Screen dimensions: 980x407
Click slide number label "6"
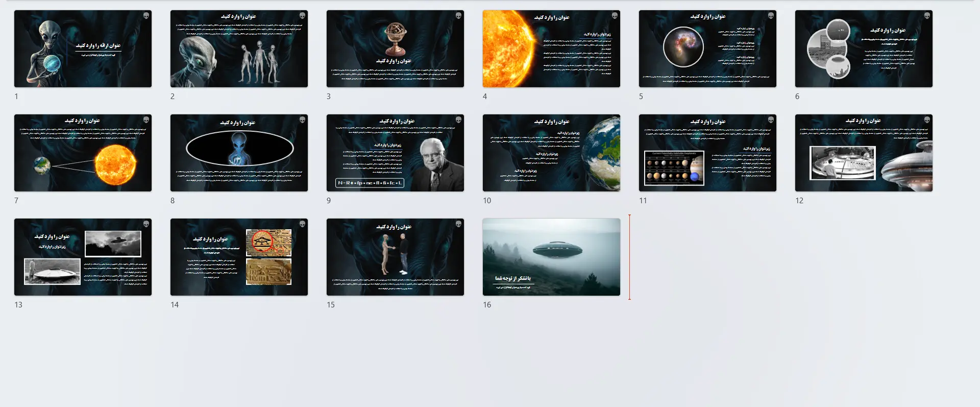(797, 97)
